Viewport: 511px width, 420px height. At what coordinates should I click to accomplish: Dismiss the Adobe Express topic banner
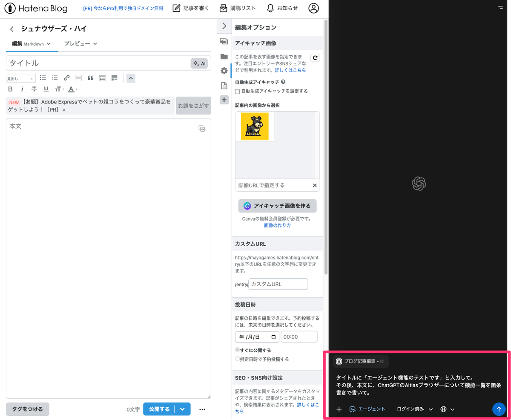(64, 110)
